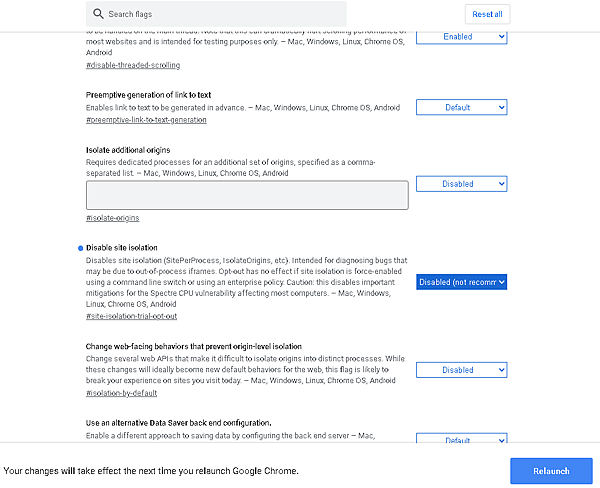The width and height of the screenshot is (600, 488).
Task: Open the #preemptive-link-to-text-generation anchor link
Action: [146, 120]
